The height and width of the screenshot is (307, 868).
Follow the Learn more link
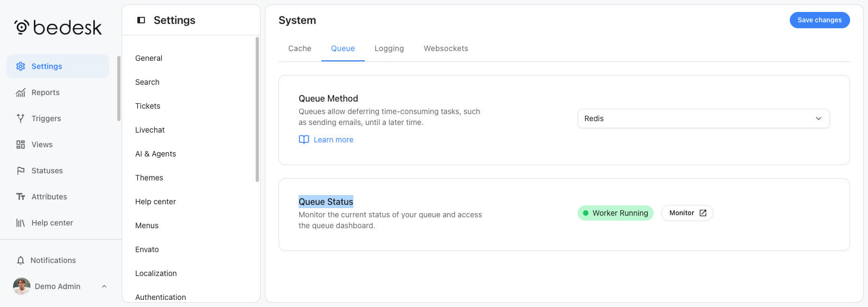pyautogui.click(x=333, y=140)
